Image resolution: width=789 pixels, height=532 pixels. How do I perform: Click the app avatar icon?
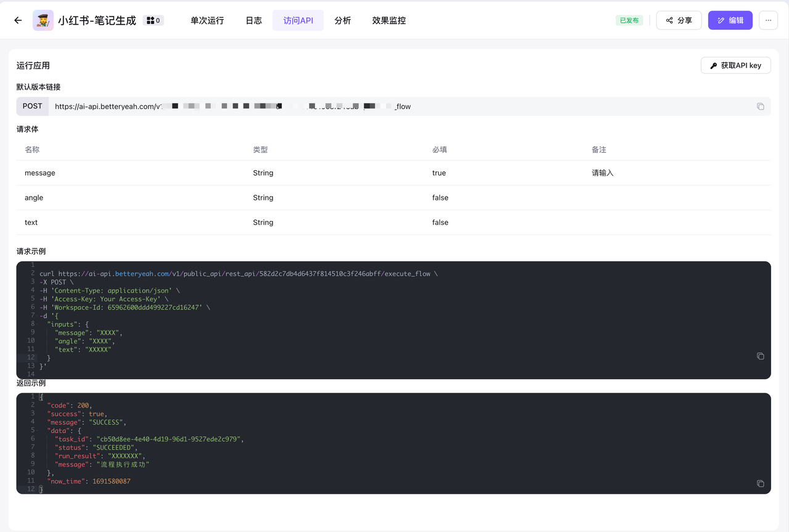click(x=43, y=20)
